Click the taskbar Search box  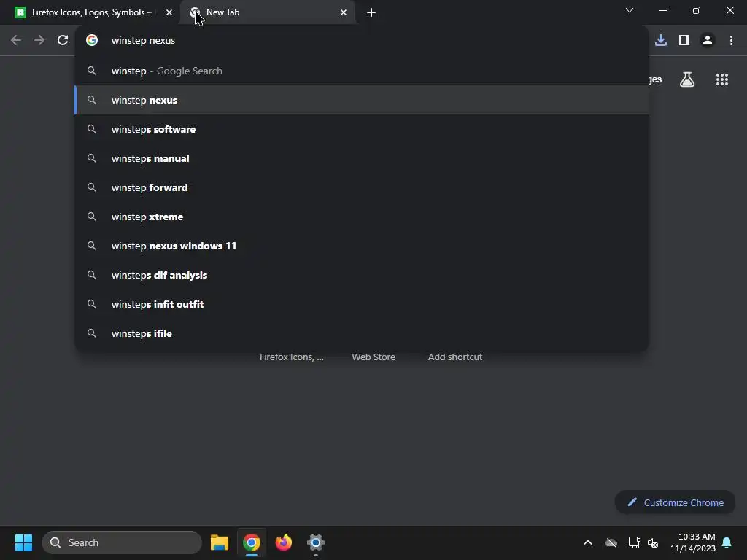click(122, 542)
